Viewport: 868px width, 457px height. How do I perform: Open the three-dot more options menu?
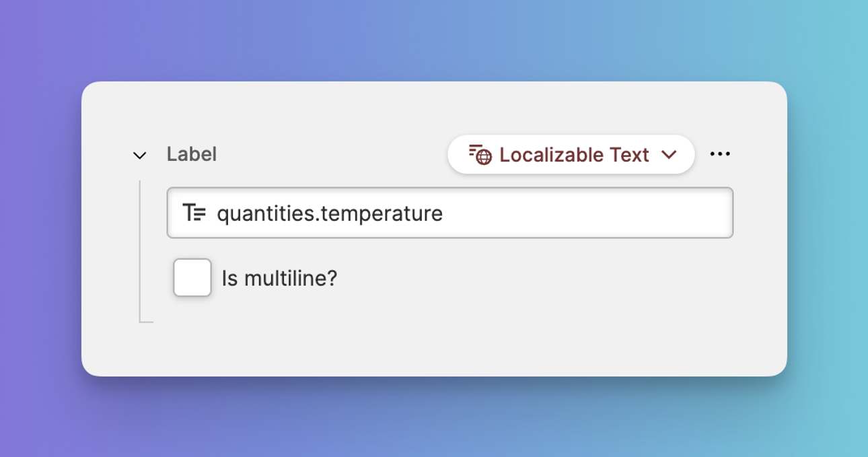(720, 154)
